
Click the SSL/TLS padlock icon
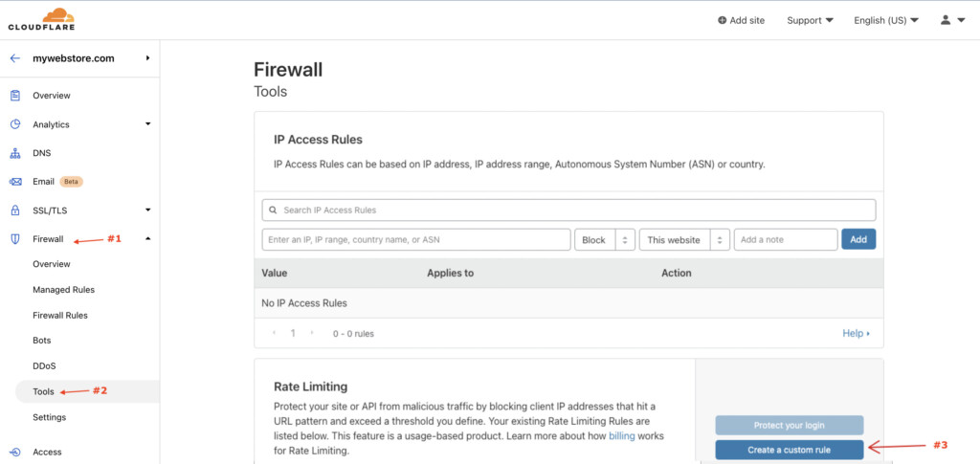[x=14, y=210]
